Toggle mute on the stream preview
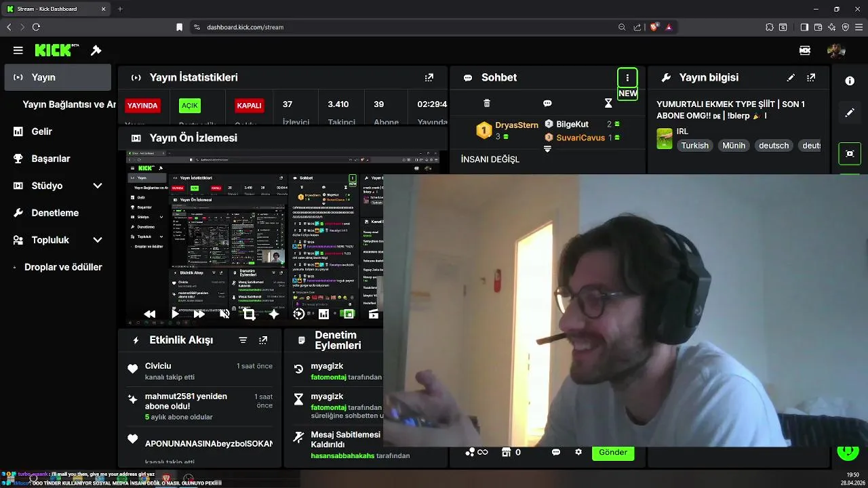 [224, 314]
